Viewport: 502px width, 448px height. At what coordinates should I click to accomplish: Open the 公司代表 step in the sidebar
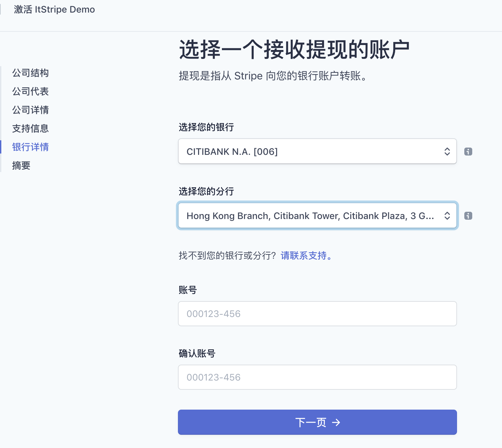click(30, 91)
